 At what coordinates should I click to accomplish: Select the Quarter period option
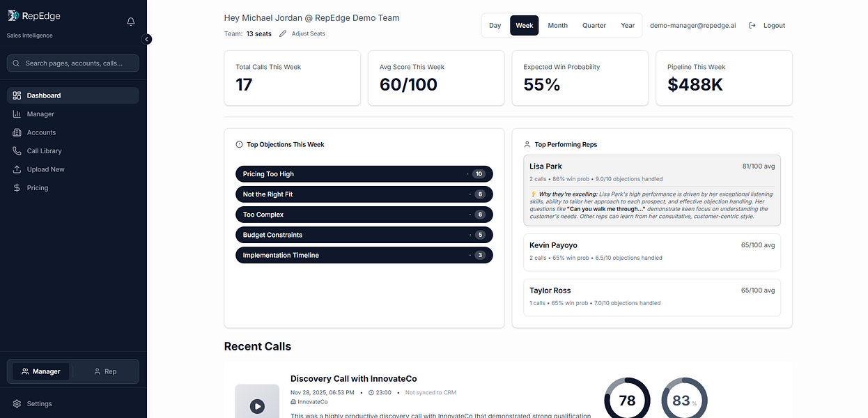[594, 25]
